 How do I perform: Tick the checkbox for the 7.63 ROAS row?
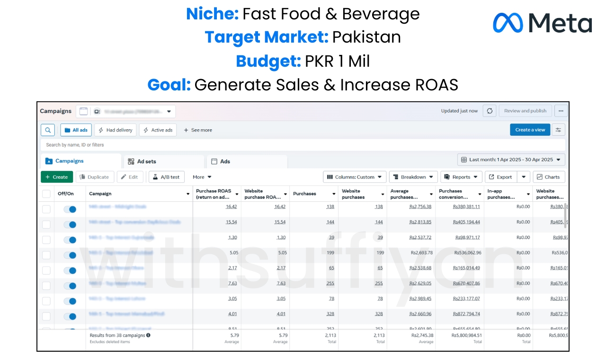46,286
